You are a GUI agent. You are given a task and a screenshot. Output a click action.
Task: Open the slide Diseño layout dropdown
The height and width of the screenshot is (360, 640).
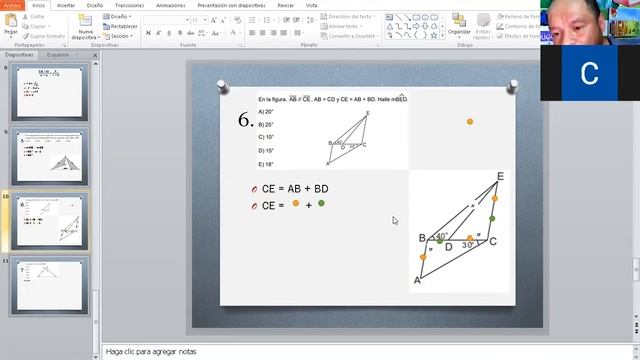(x=117, y=17)
